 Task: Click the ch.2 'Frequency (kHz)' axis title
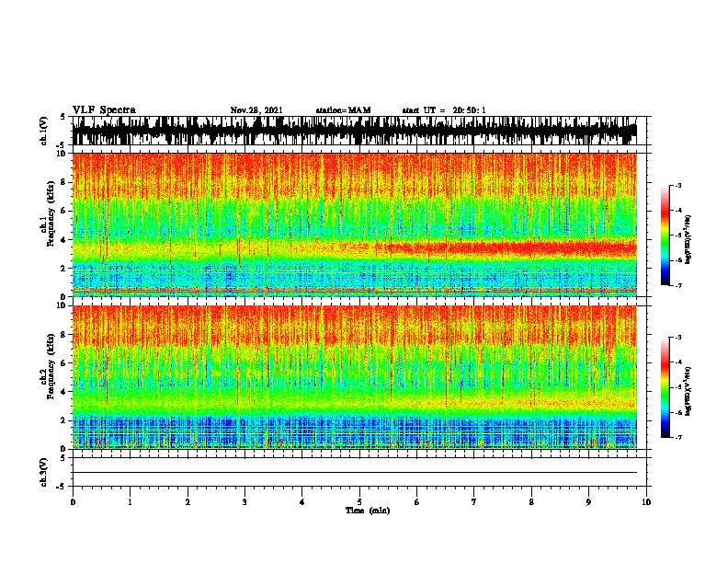coord(51,366)
